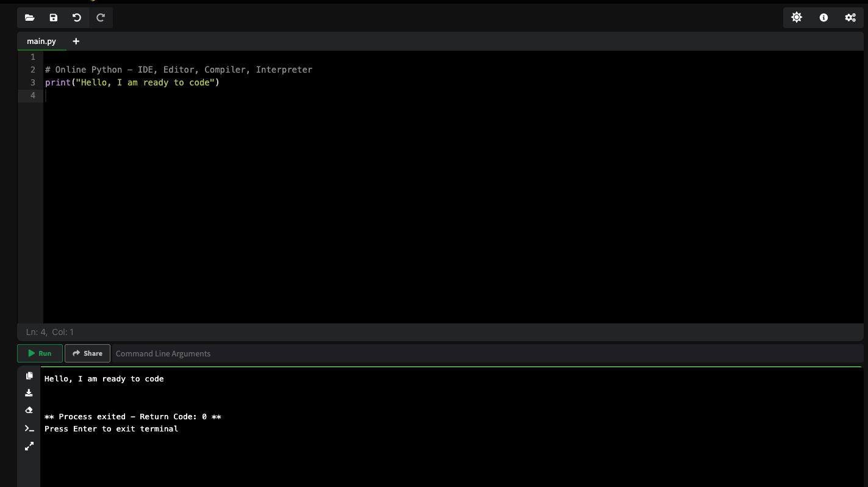Save main.py with the save icon
This screenshot has height=487, width=868.
point(53,18)
